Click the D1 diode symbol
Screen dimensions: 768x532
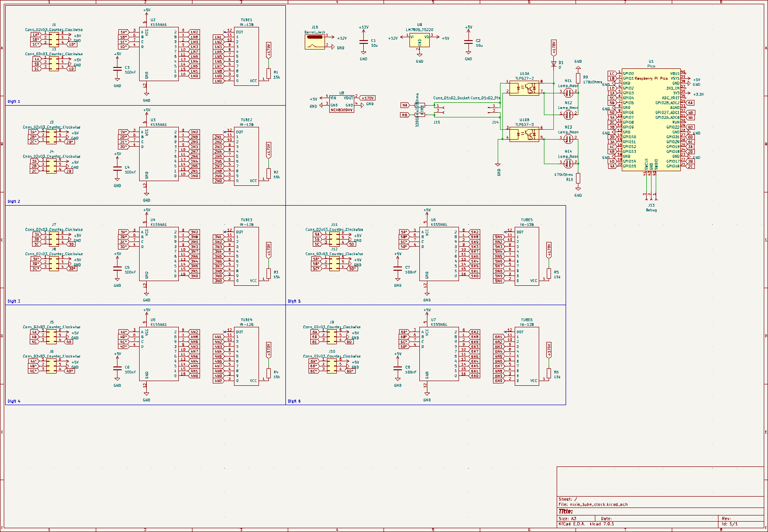(554, 63)
